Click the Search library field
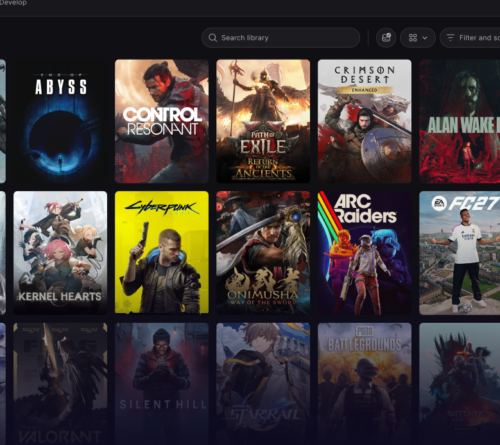This screenshot has width=500, height=445. [280, 38]
